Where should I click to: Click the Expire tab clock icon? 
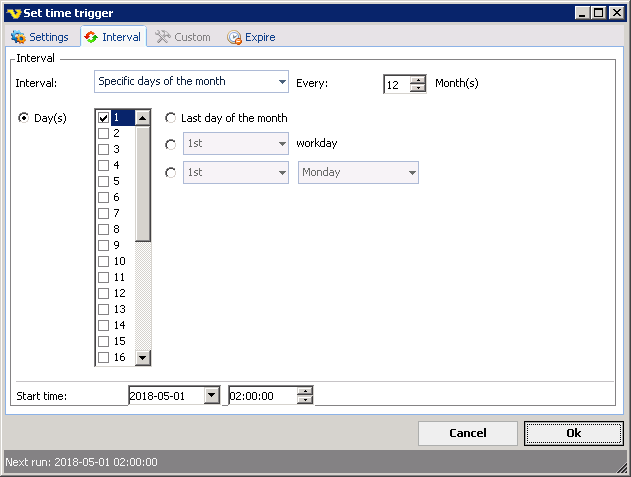click(234, 37)
